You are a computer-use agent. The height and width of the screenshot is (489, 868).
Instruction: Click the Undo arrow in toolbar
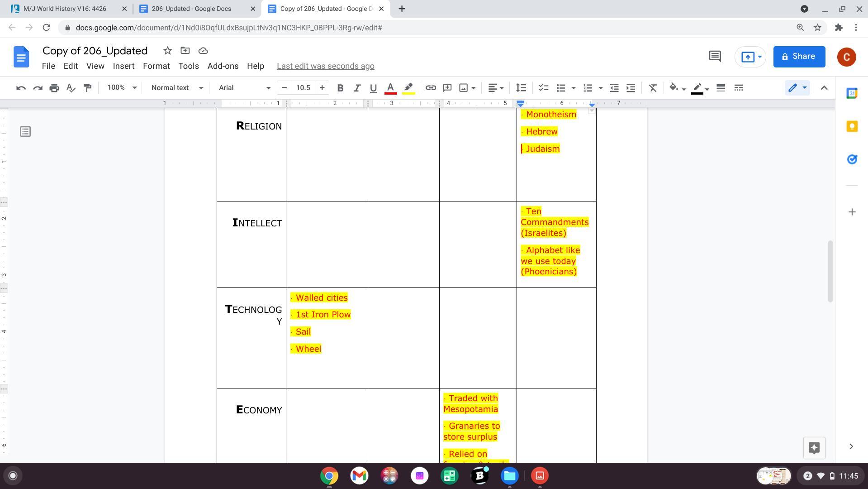point(21,88)
